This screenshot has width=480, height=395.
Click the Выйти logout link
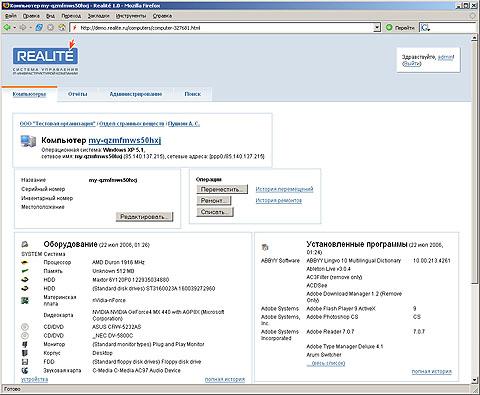click(412, 64)
